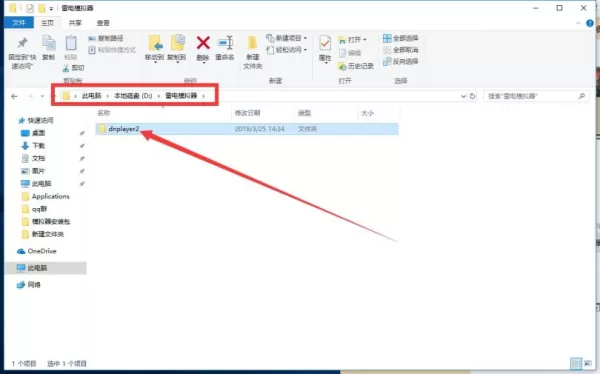Open qq群 folder in sidebar
Image resolution: width=600 pixels, height=374 pixels.
pyautogui.click(x=39, y=209)
